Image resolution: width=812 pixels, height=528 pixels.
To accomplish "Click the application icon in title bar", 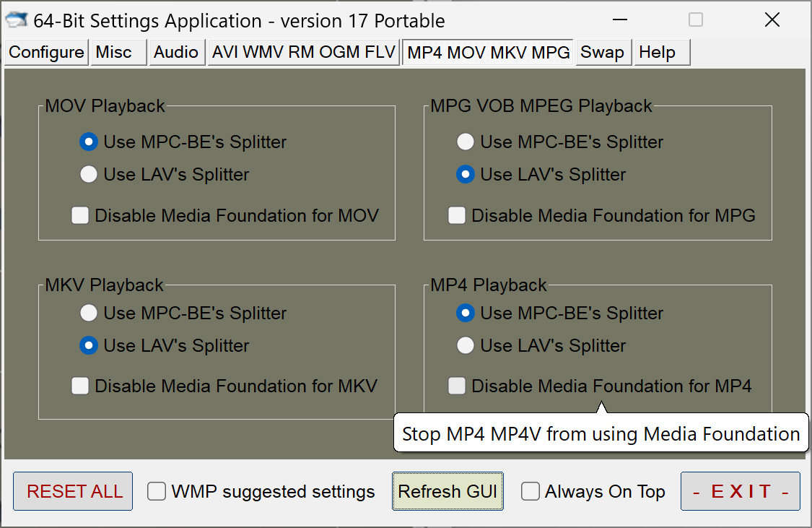I will coord(16,20).
